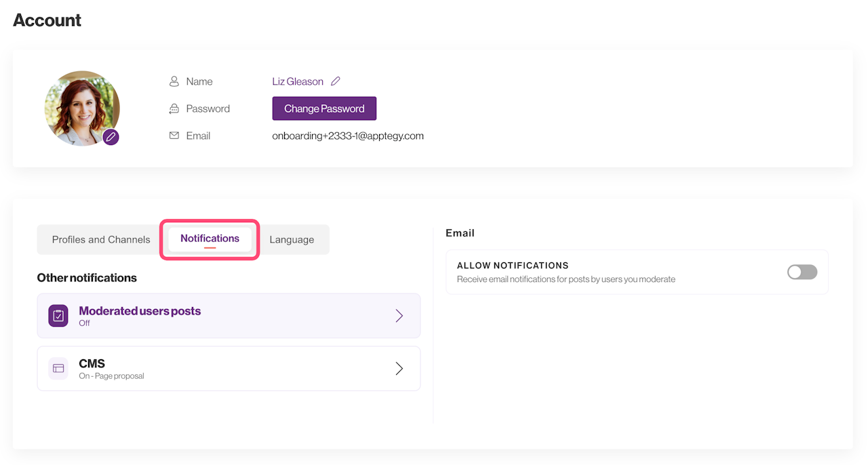Open the Language tab
This screenshot has height=465, width=868.
pyautogui.click(x=292, y=239)
